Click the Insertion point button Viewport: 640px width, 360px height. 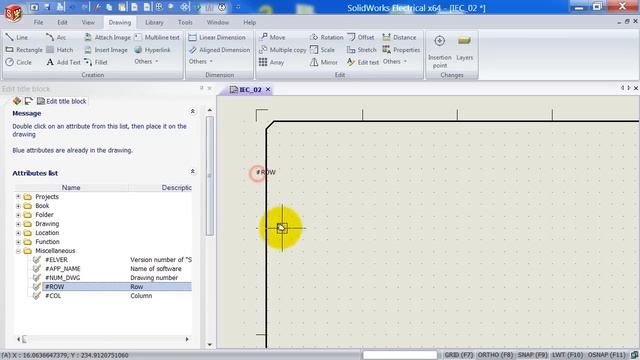440,51
